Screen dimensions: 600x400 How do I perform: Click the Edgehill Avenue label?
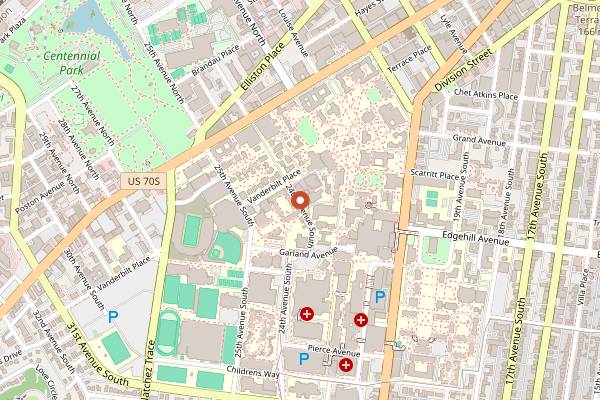(x=476, y=238)
